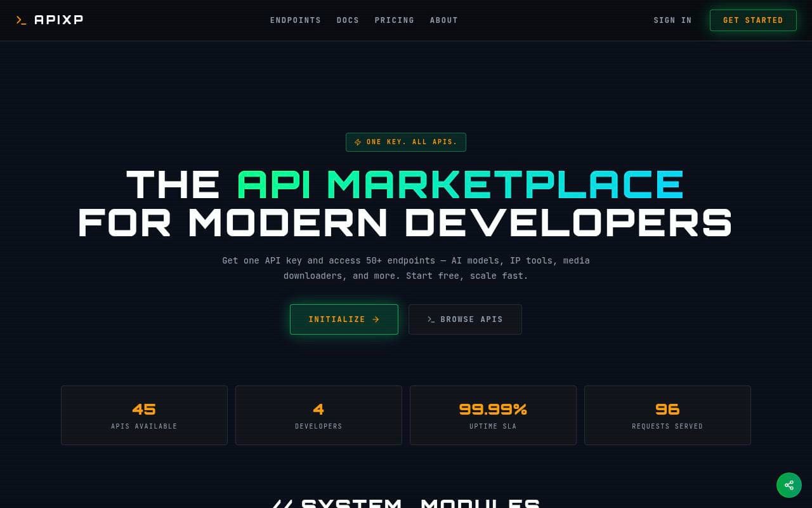Click the 'Uptime SLA' label
Screen dimensions: 812x508
pyautogui.click(x=493, y=427)
